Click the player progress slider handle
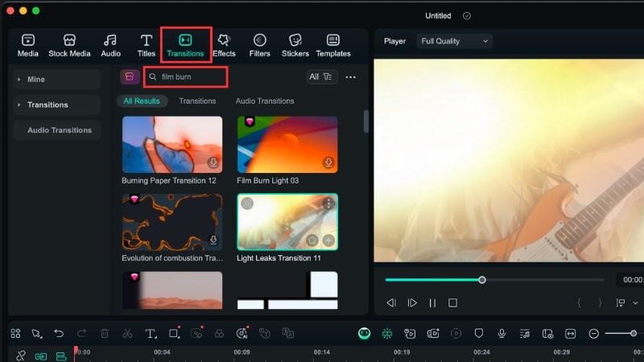 (481, 280)
